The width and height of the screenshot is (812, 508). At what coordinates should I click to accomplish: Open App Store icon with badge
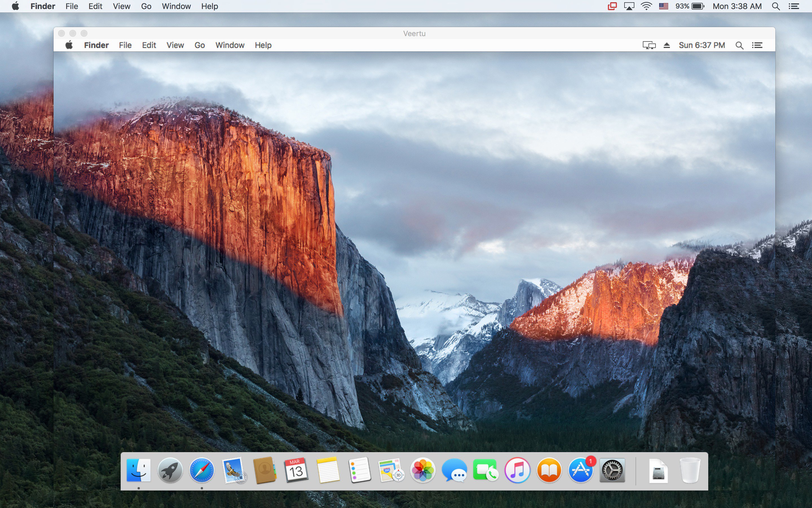[581, 470]
